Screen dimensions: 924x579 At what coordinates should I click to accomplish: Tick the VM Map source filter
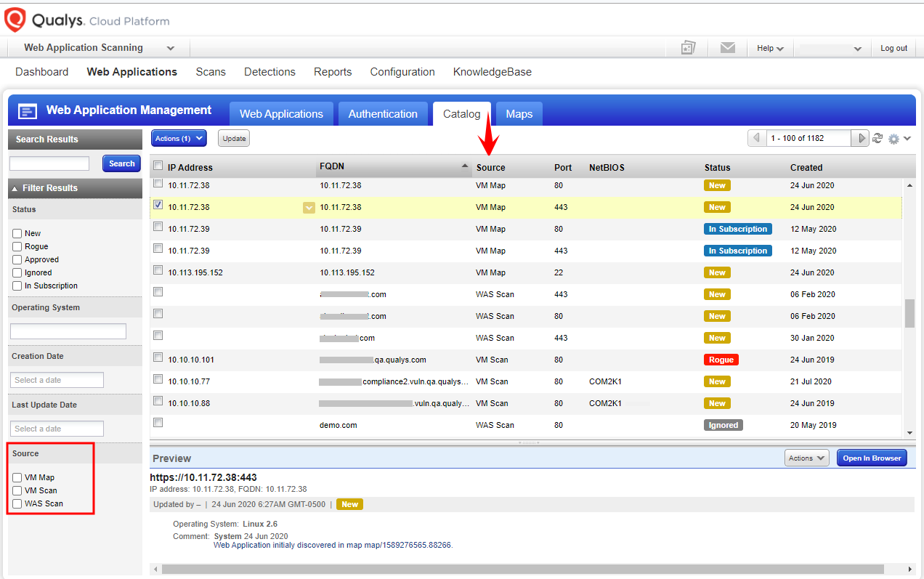(17, 478)
